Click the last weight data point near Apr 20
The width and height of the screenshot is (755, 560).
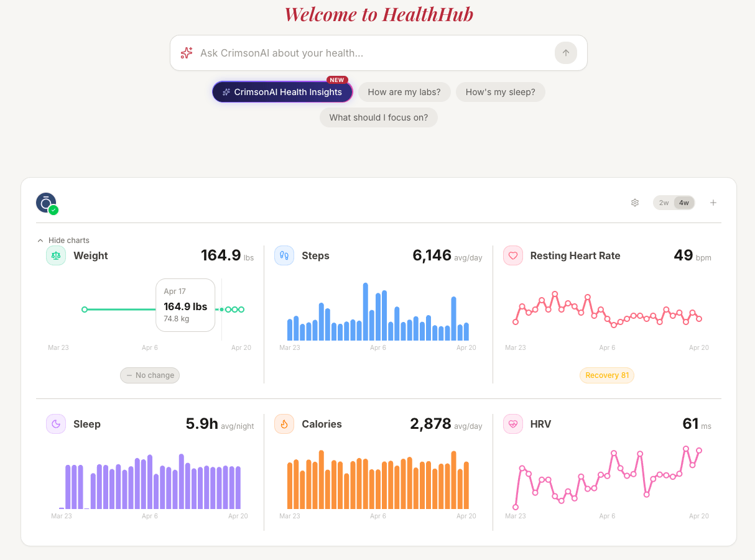point(241,309)
